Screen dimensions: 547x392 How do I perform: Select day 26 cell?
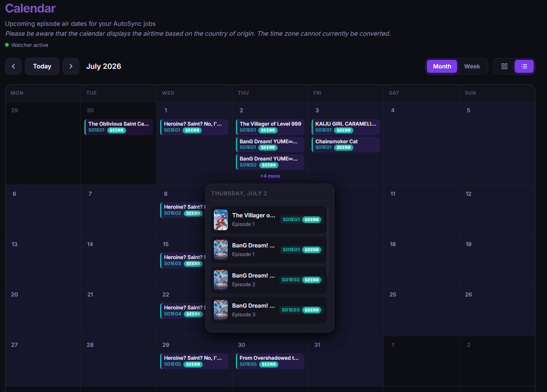click(497, 311)
